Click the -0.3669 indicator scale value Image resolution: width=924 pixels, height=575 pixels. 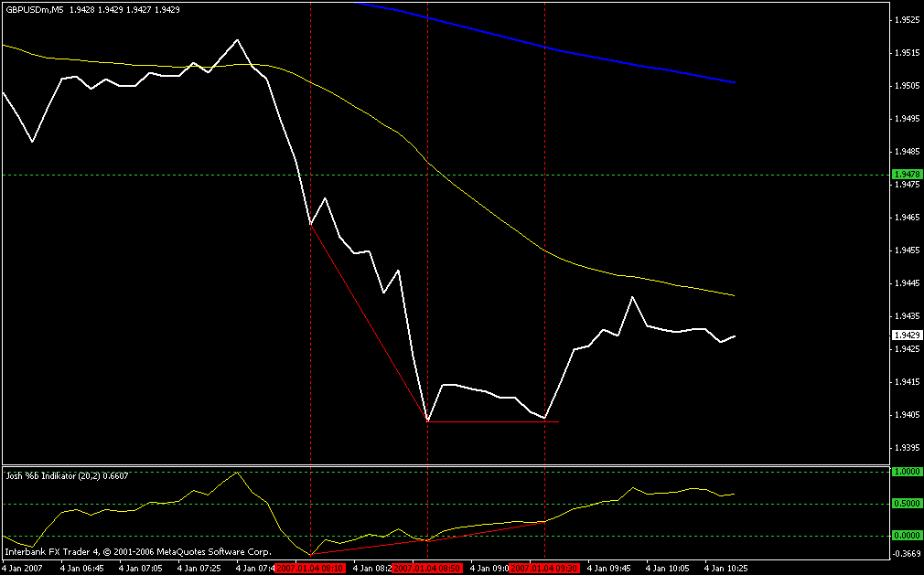click(x=907, y=554)
